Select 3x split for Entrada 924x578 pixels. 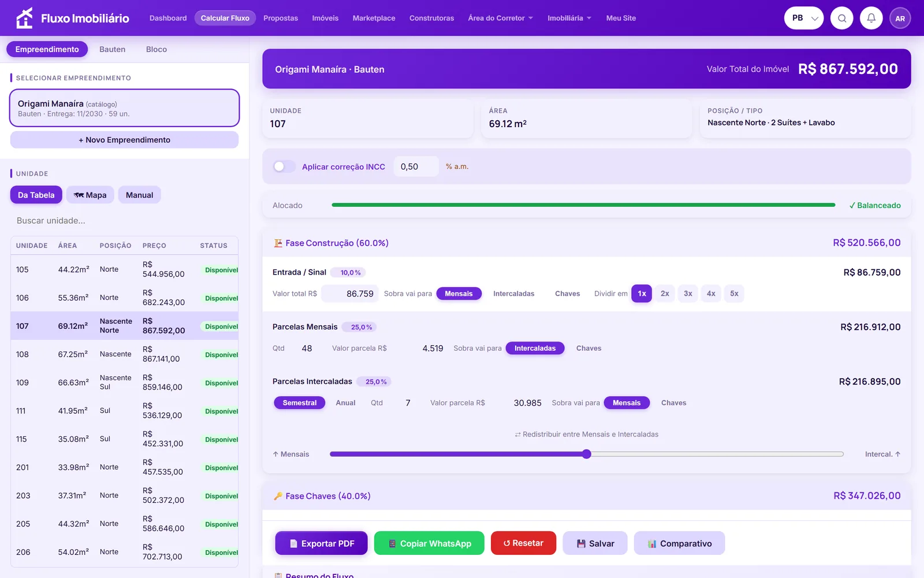(x=688, y=294)
